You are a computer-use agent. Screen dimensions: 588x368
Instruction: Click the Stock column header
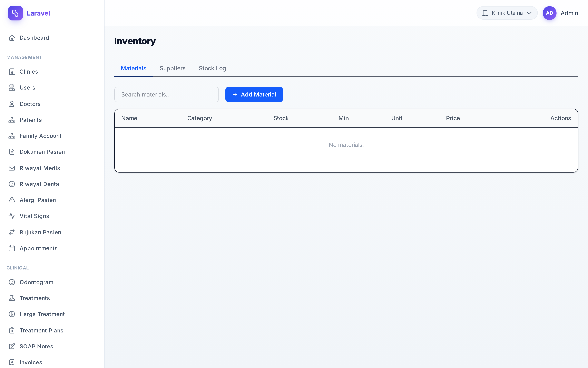coord(281,118)
